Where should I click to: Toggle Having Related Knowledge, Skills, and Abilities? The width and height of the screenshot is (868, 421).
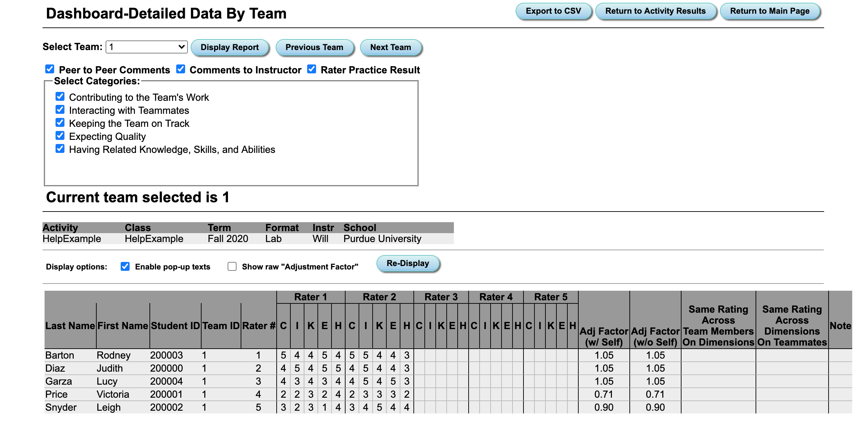point(60,148)
